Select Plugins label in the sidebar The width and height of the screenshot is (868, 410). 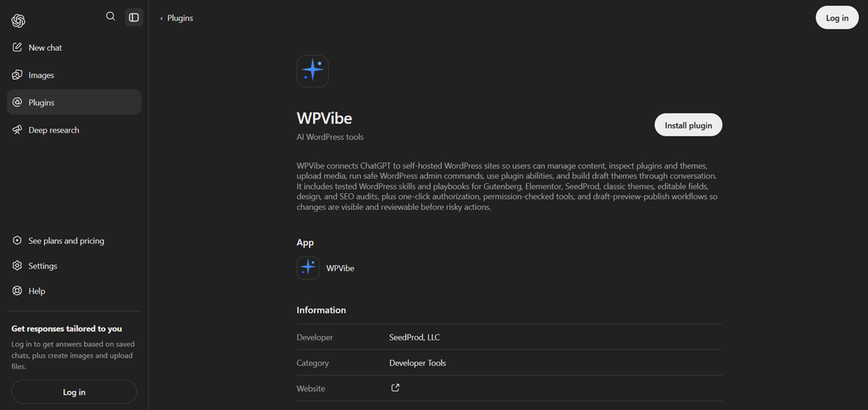pyautogui.click(x=42, y=102)
